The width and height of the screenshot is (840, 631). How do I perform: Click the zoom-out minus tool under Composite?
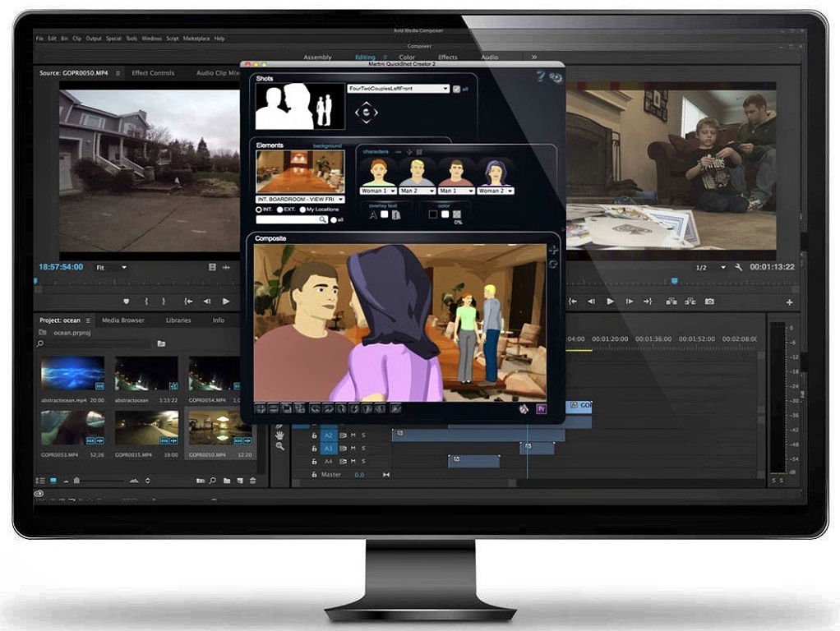coord(273,408)
